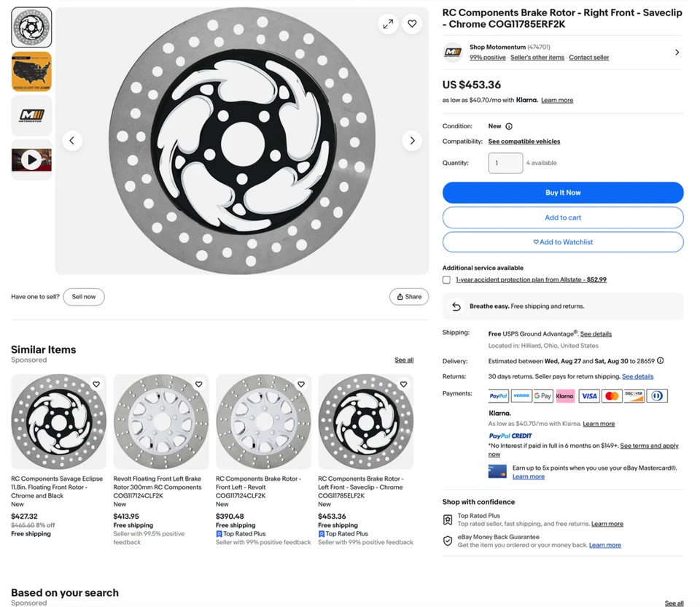Select the PayPal payment icon
700x607 pixels.
[498, 395]
